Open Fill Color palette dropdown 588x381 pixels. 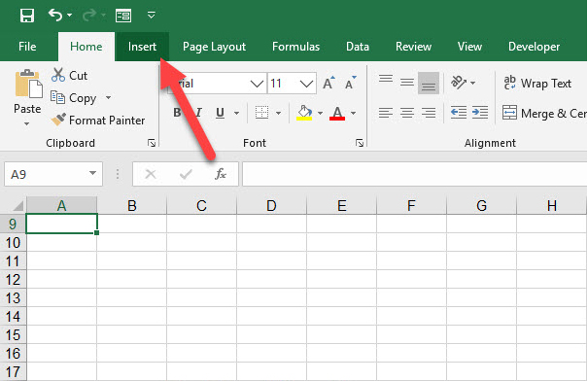tap(320, 113)
